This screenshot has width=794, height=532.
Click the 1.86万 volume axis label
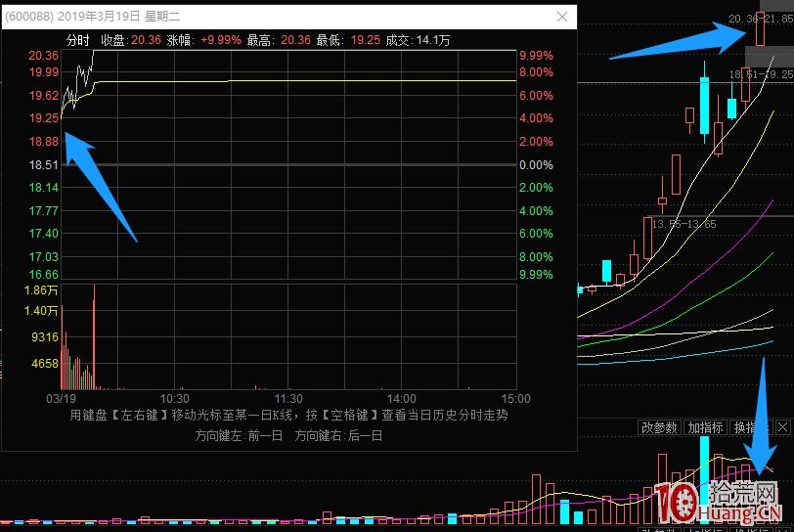(x=41, y=290)
